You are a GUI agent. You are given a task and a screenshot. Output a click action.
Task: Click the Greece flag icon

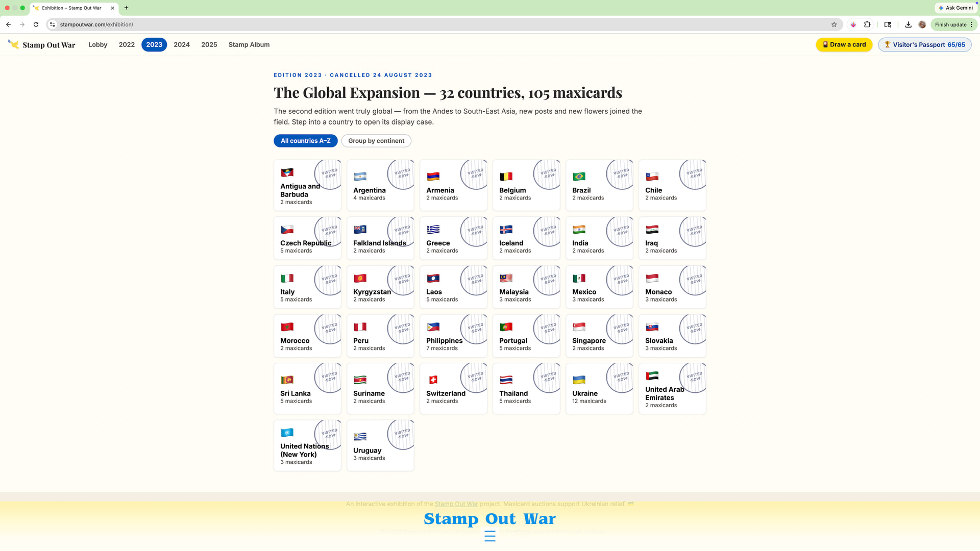pyautogui.click(x=433, y=230)
